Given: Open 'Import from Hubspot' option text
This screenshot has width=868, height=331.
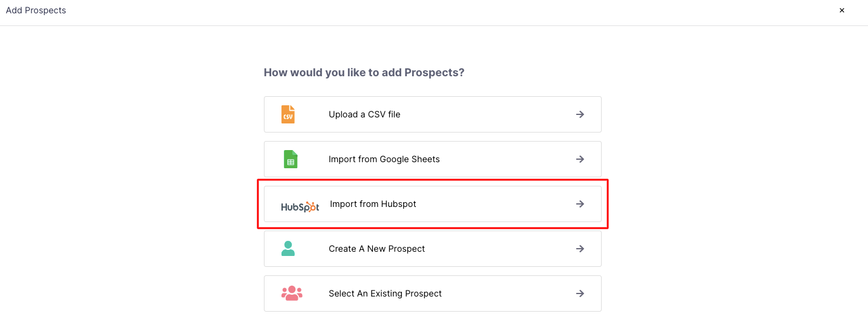Looking at the screenshot, I should tap(373, 204).
